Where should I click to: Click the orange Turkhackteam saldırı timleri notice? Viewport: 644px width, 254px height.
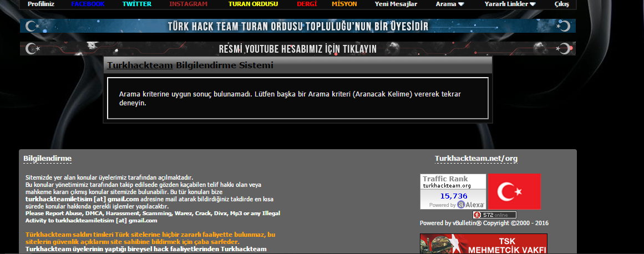click(x=150, y=238)
